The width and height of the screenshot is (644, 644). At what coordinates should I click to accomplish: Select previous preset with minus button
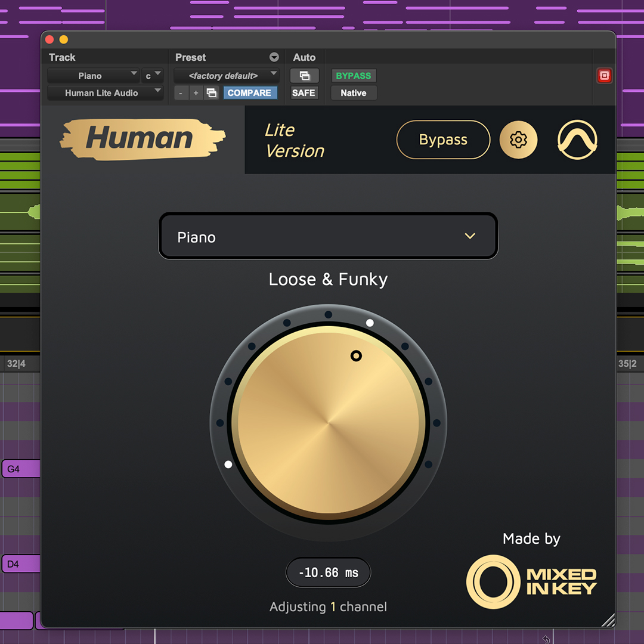[x=181, y=93]
